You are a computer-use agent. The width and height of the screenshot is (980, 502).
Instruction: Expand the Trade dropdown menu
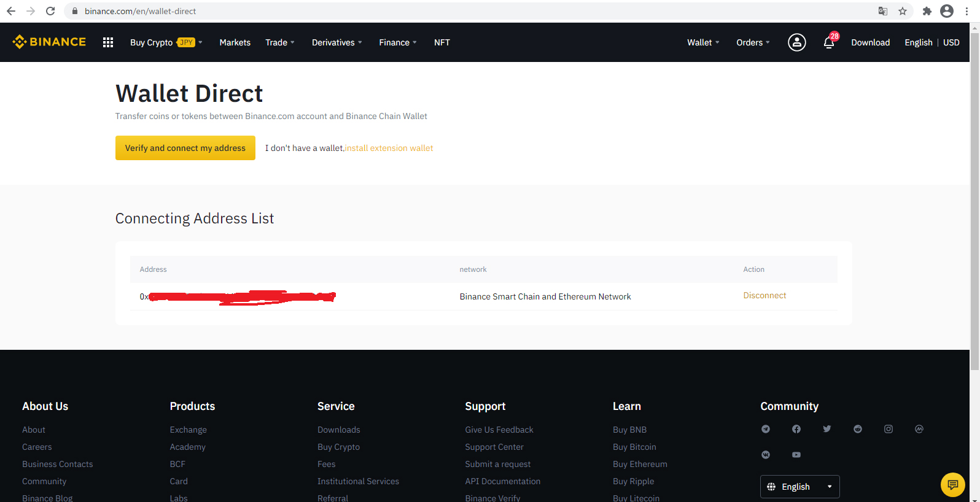(280, 42)
